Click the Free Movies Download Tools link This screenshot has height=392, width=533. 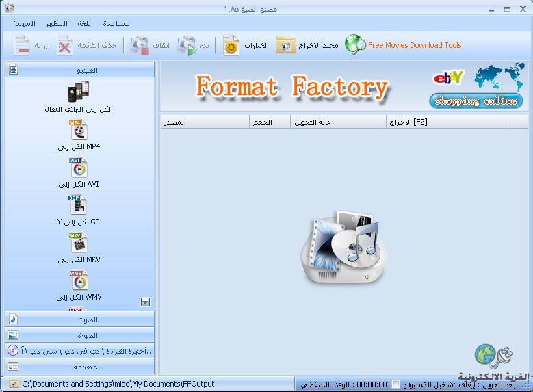point(415,45)
